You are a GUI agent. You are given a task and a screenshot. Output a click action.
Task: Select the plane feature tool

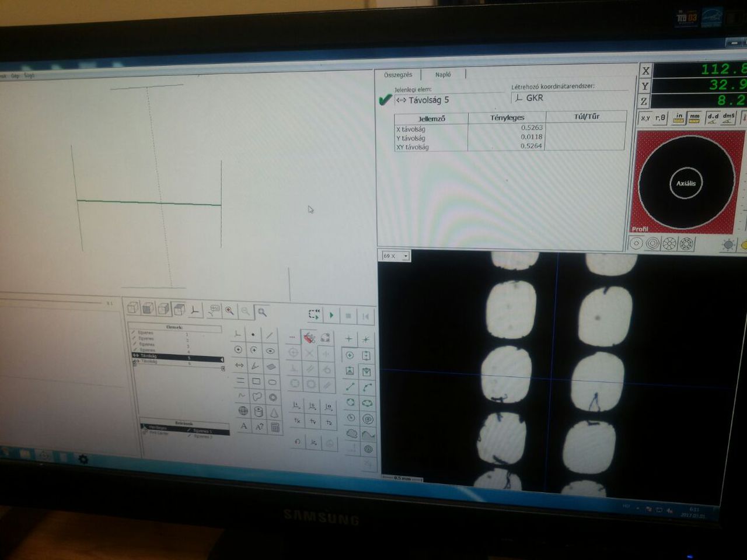271,367
